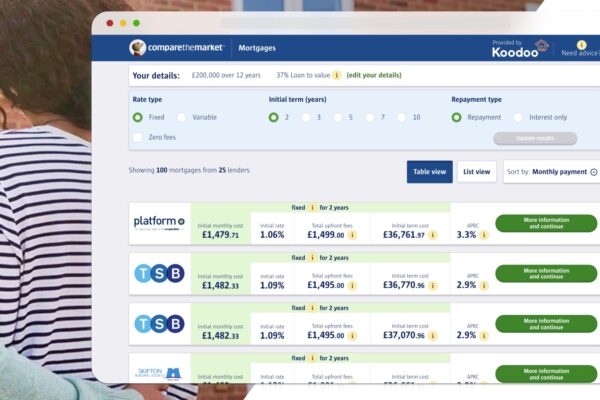Choose Repayment as repayment type
The width and height of the screenshot is (600, 400).
[x=456, y=117]
